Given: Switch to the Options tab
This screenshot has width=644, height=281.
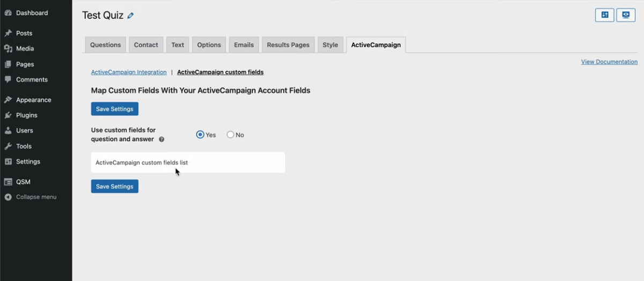Looking at the screenshot, I should click(x=209, y=45).
